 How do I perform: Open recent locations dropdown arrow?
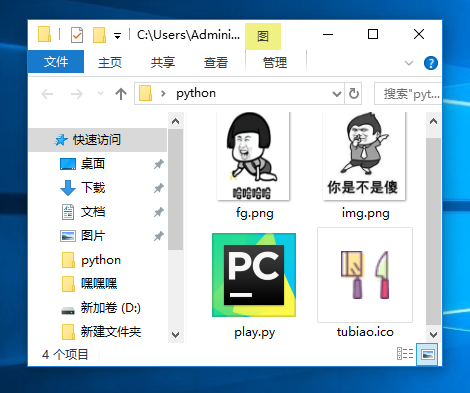click(x=100, y=94)
